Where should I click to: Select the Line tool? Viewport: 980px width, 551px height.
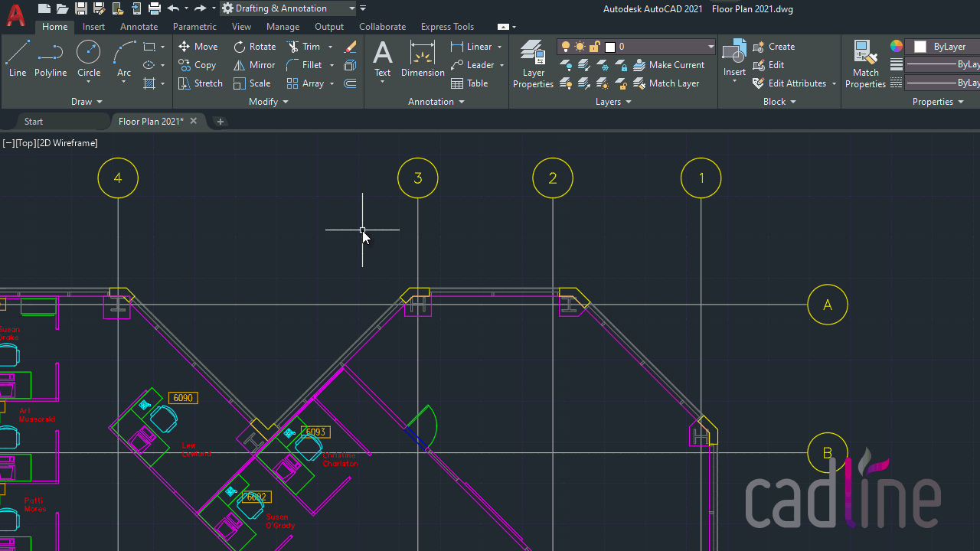point(18,54)
